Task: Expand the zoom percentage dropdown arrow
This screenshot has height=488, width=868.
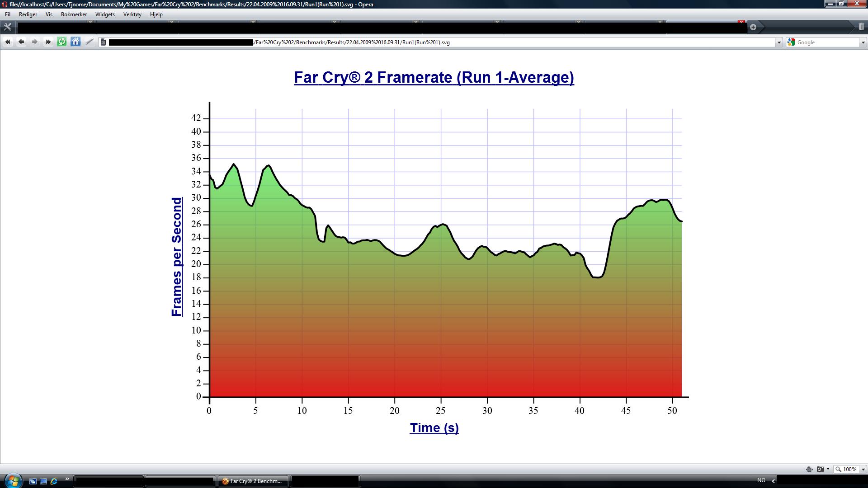Action: (x=863, y=469)
